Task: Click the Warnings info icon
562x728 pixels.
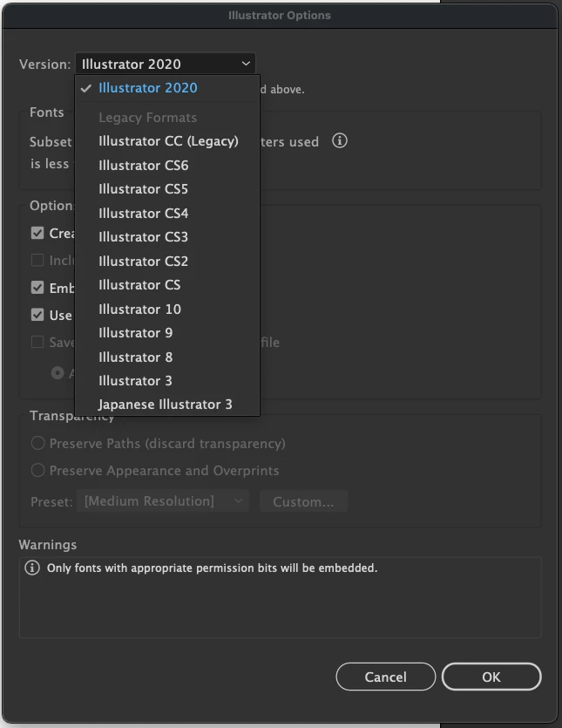Action: tap(32, 568)
